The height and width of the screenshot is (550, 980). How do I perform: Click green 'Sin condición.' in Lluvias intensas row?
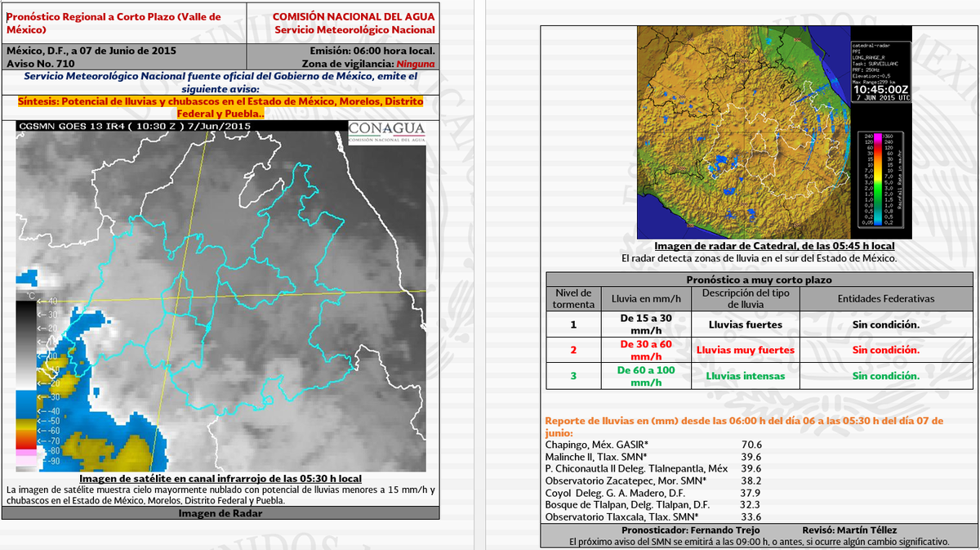pyautogui.click(x=886, y=376)
